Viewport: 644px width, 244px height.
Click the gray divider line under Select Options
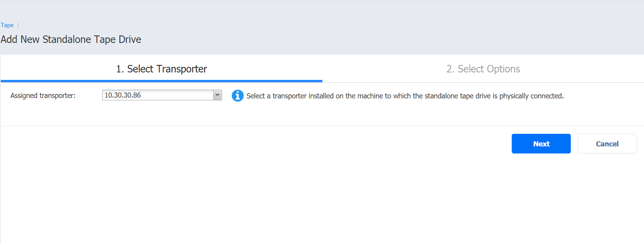tap(483, 82)
